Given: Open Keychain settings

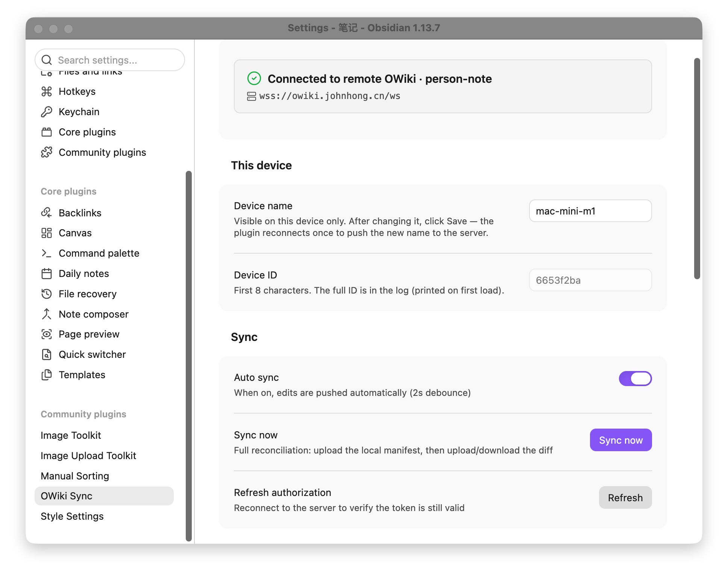Looking at the screenshot, I should 104,112.
